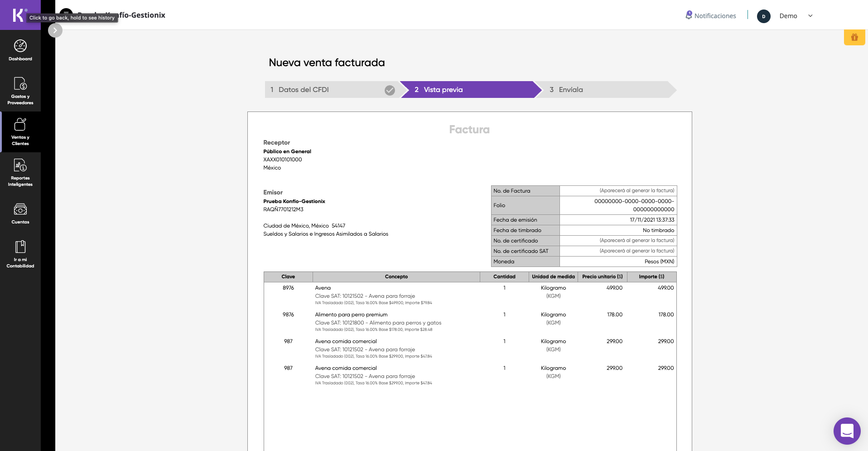Open the Dashboard section
The height and width of the screenshot is (451, 868).
coord(20,50)
